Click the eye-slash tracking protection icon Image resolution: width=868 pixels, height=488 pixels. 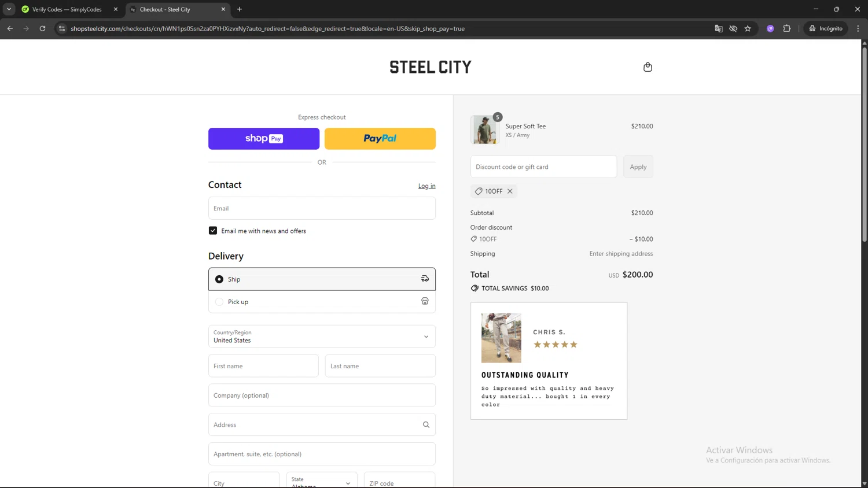coord(733,28)
